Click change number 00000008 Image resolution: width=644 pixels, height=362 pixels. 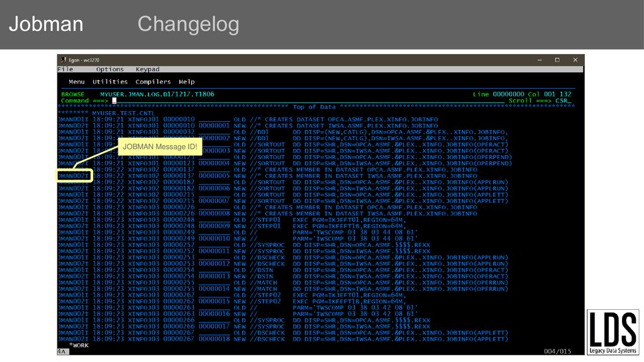214,214
